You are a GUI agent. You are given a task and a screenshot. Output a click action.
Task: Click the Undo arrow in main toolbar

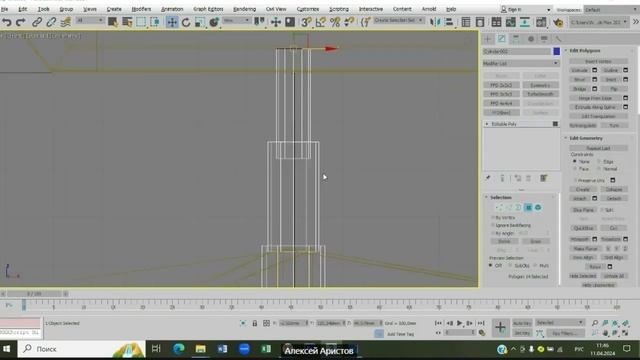point(7,22)
